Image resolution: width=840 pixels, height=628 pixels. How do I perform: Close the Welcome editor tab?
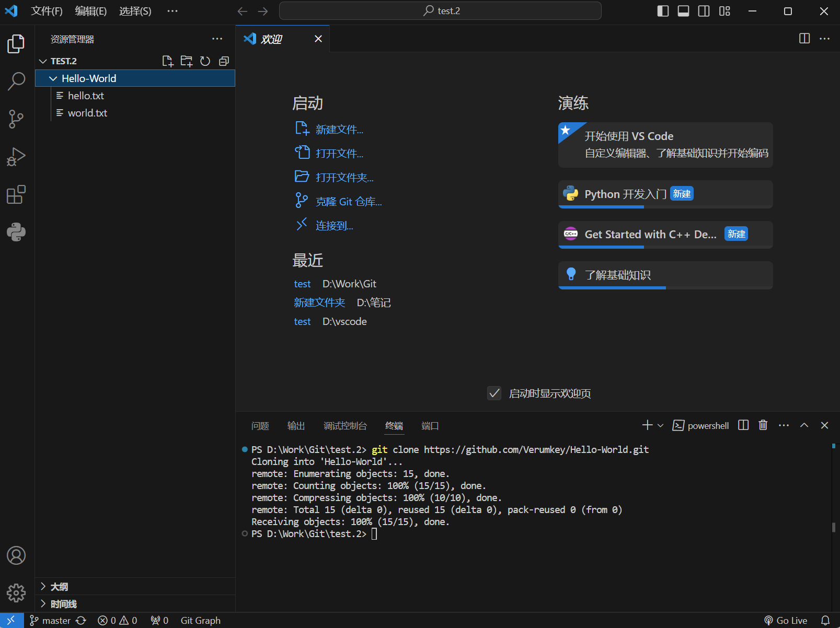click(x=318, y=39)
